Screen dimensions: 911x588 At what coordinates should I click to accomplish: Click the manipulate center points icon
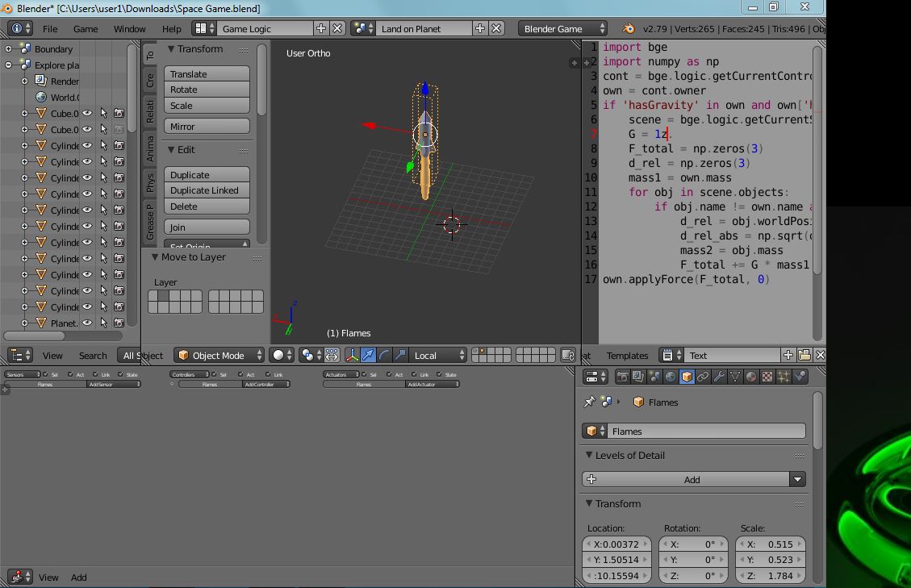331,355
